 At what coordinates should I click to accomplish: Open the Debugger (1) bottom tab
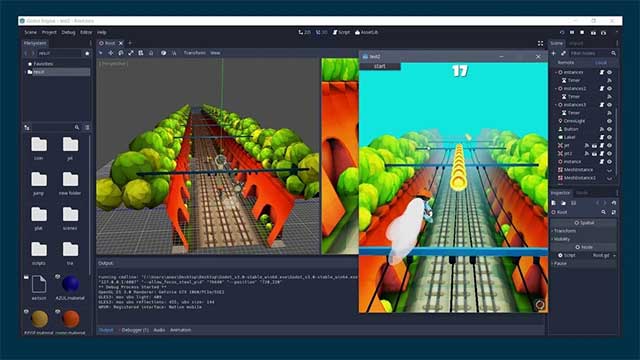[135, 330]
